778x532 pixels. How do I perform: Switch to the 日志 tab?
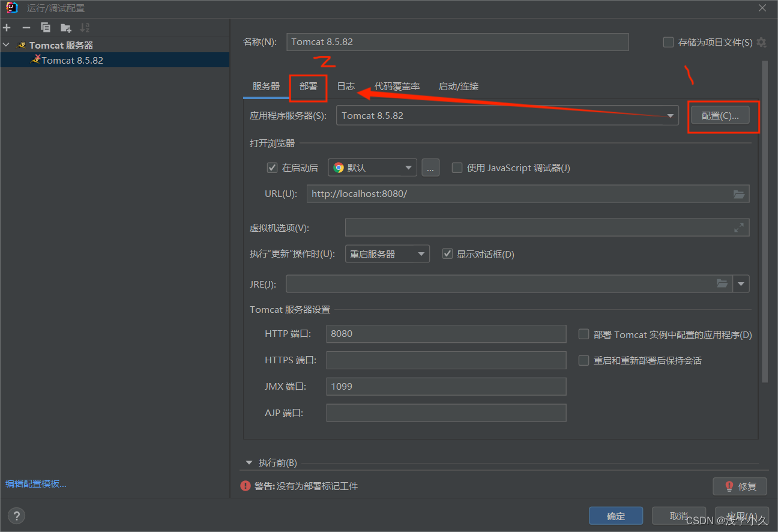pos(346,86)
